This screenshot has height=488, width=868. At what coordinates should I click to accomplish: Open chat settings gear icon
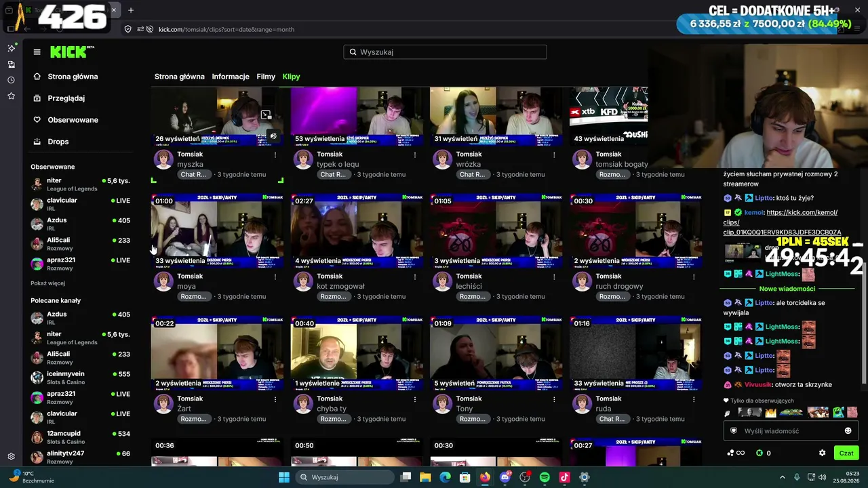click(x=823, y=453)
